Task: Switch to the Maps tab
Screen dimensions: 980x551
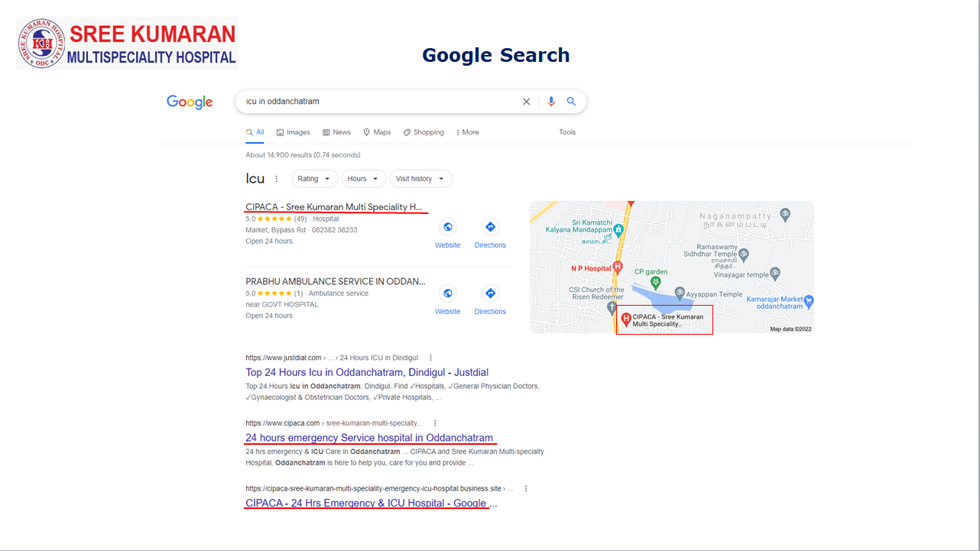Action: pyautogui.click(x=377, y=132)
